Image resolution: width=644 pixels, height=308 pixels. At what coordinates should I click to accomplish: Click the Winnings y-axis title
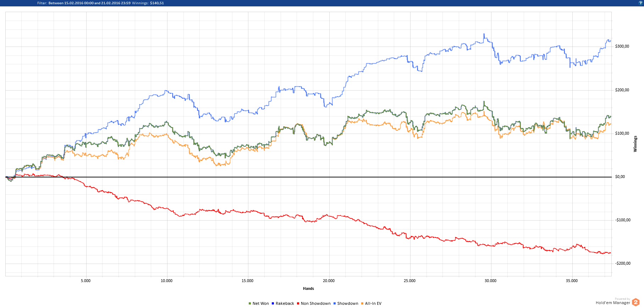(x=635, y=144)
